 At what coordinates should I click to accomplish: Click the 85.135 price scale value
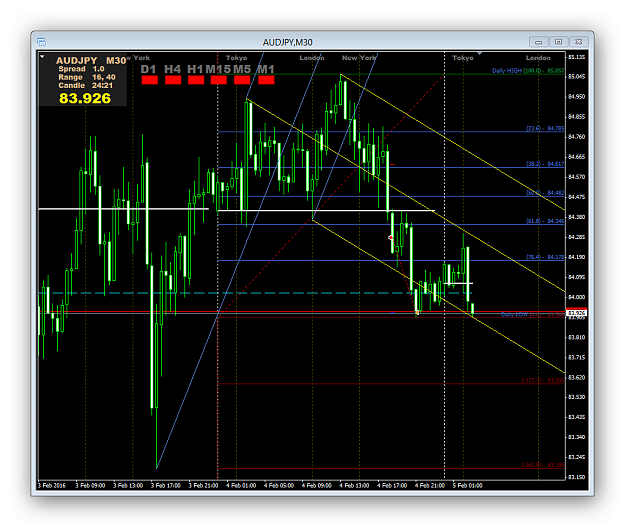coord(576,57)
